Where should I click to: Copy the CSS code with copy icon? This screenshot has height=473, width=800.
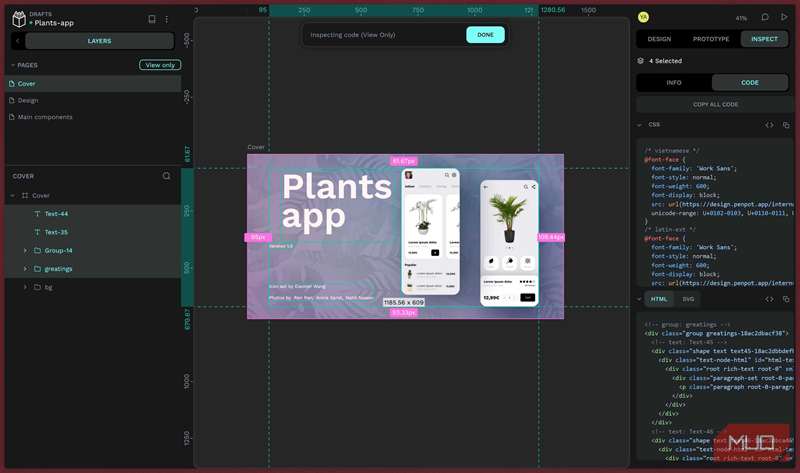(787, 125)
